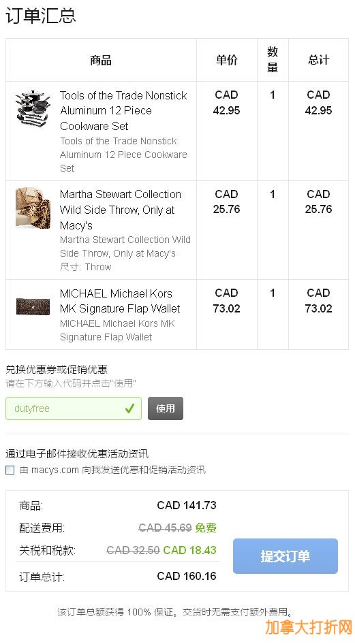Click the 数量 column header
Viewport: 355px width, 644px height.
(273, 60)
